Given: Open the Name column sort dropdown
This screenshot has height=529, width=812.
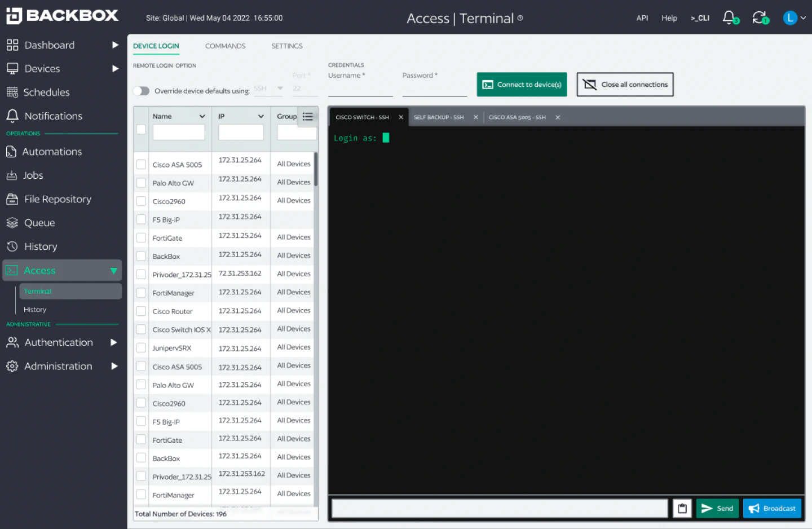Looking at the screenshot, I should coord(203,116).
